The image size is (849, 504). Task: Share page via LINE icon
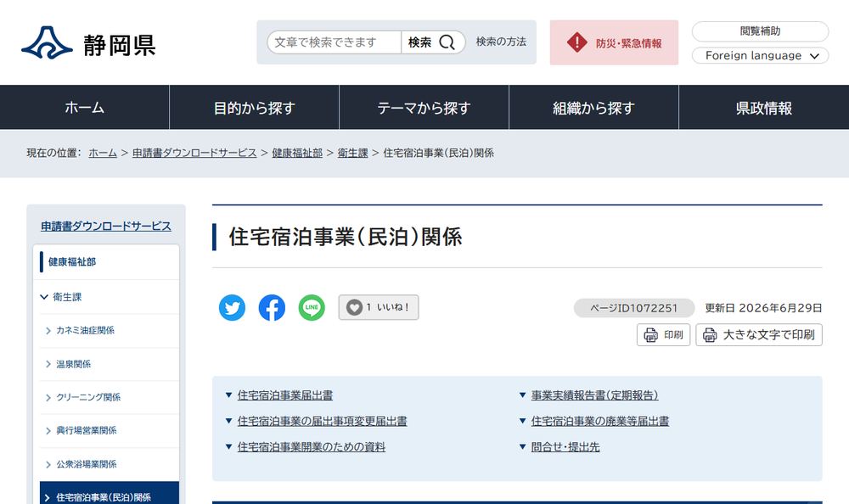click(312, 307)
